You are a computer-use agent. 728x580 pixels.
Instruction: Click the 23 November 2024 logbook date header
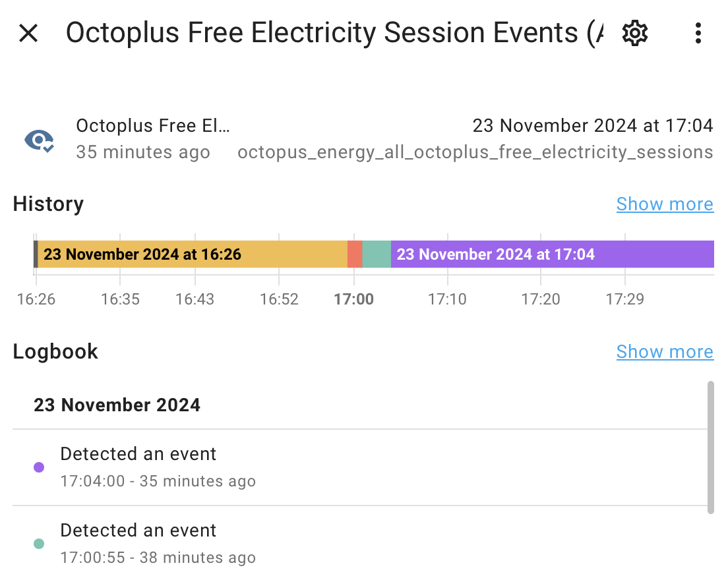[x=117, y=405]
